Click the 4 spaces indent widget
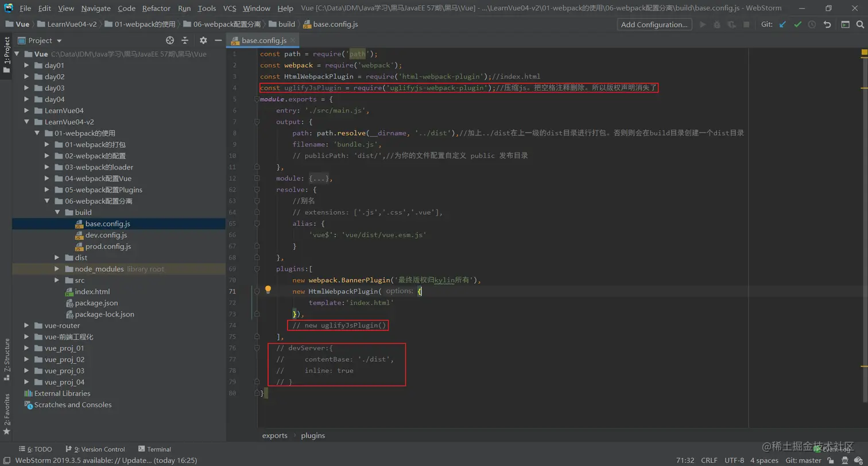The width and height of the screenshot is (868, 466). coord(764,460)
